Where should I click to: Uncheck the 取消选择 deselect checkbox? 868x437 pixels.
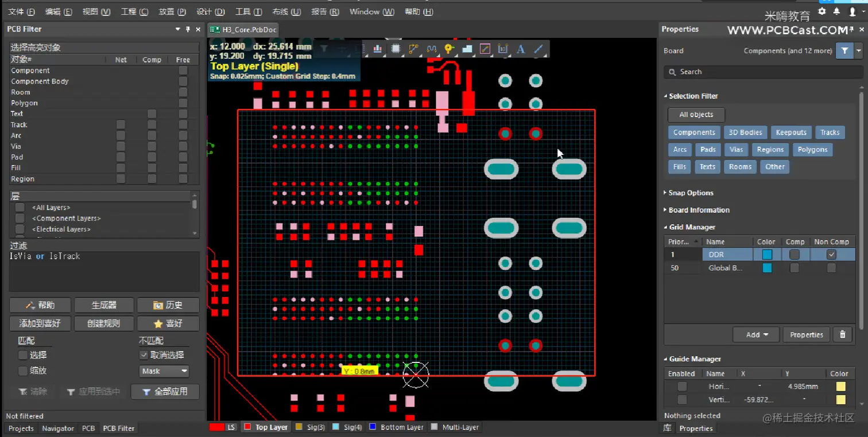(x=144, y=355)
